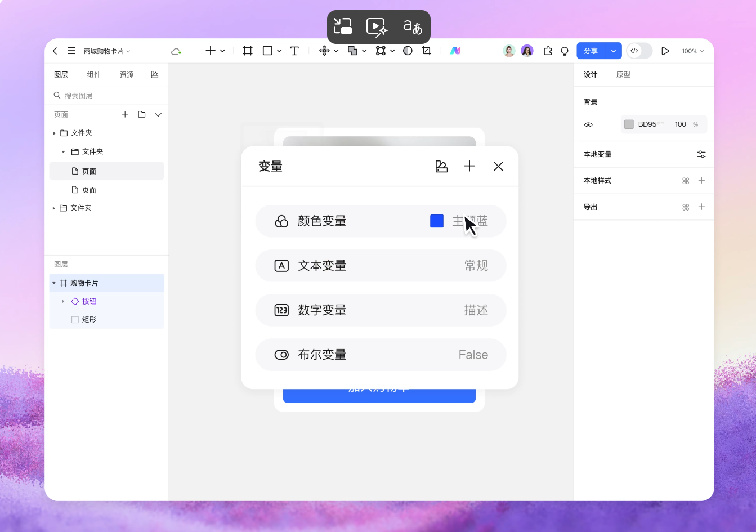Select the Rectangle shape tool
The image size is (756, 532).
[267, 51]
